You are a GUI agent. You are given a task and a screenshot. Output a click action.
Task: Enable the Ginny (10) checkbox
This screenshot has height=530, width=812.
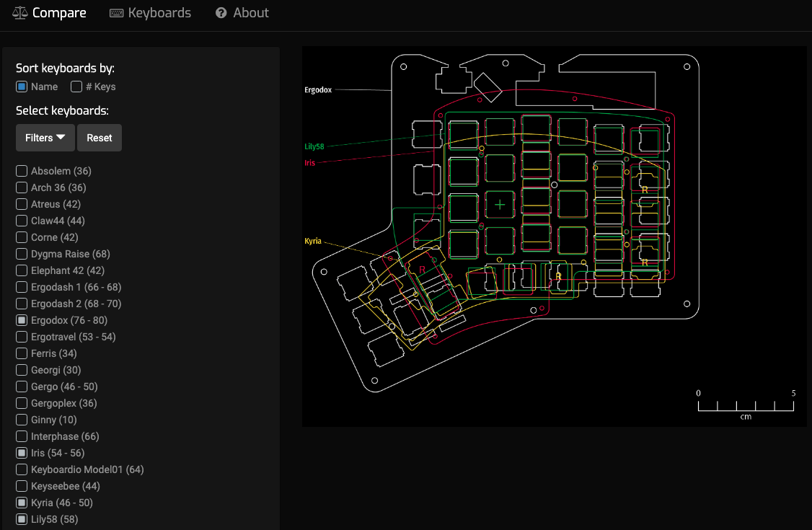click(22, 419)
